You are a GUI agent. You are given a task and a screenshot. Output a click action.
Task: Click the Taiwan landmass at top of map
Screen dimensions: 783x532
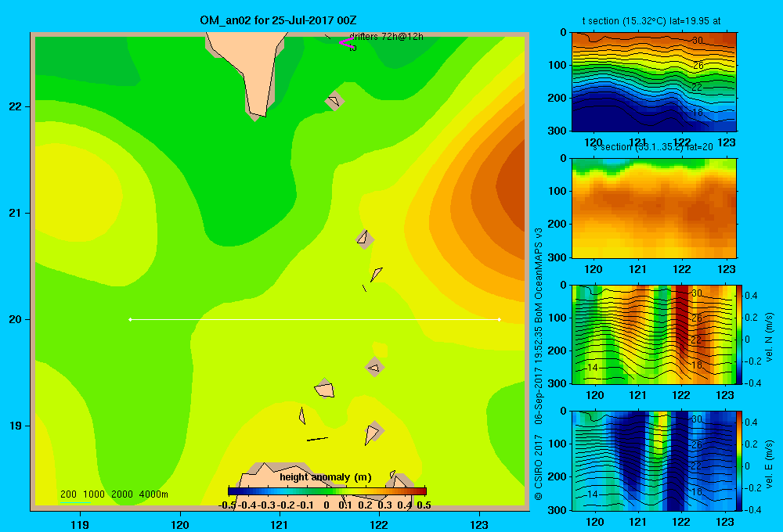252,65
